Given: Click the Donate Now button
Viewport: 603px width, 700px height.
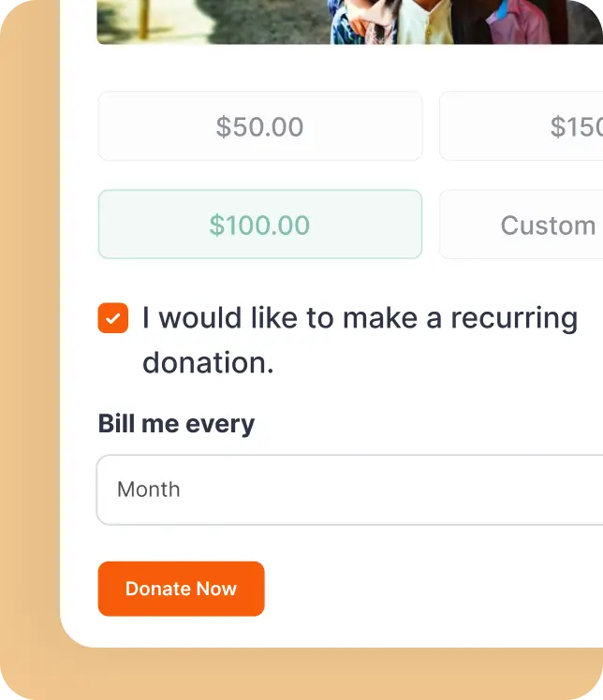Looking at the screenshot, I should (x=181, y=589).
